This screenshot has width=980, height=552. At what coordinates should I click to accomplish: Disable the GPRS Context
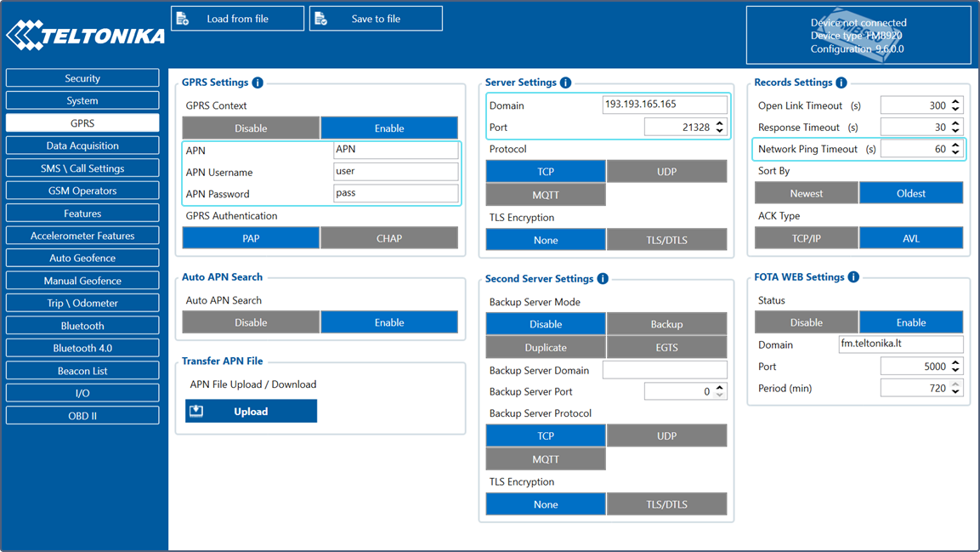click(251, 128)
